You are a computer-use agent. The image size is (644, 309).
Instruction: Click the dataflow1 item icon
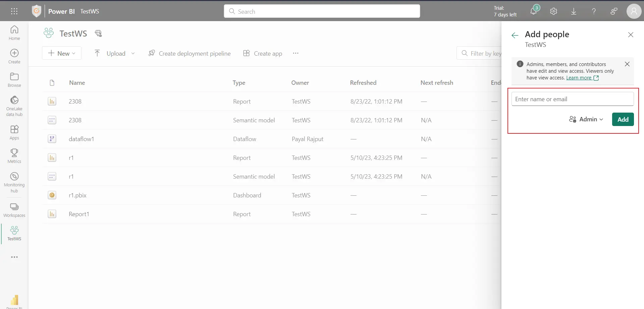click(52, 139)
